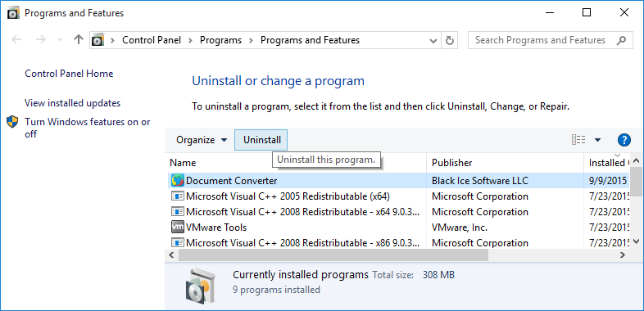Click the Uninstall toolbar button
Viewport: 644px width, 311px height.
(261, 140)
